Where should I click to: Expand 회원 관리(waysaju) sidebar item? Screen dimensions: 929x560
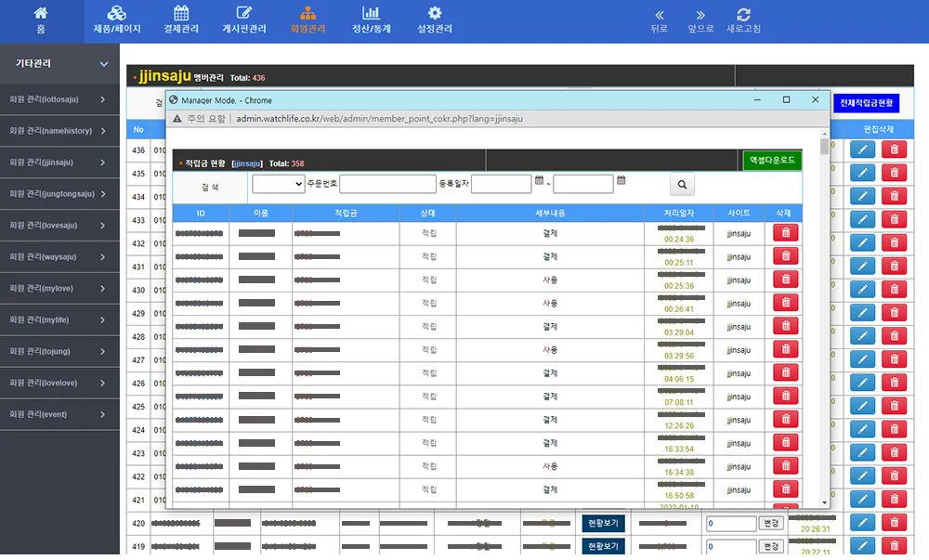tap(59, 257)
